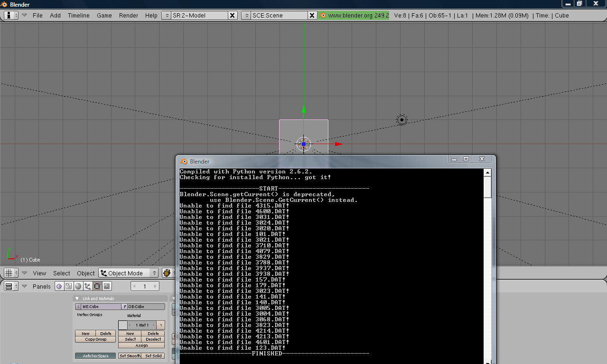Click the material color swatch beside 1 Mat 1
Screen dimensions: 607x364
[122, 324]
